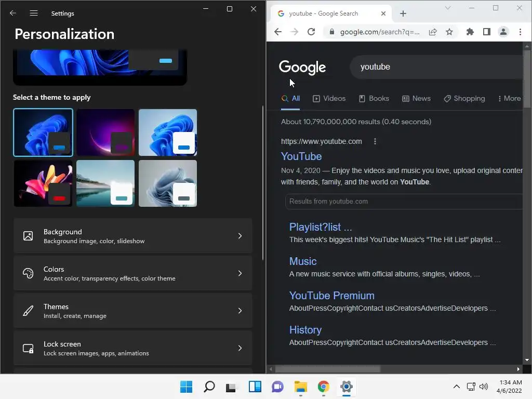Image resolution: width=532 pixels, height=399 pixels.
Task: Open the network tray icon
Action: tap(471, 387)
